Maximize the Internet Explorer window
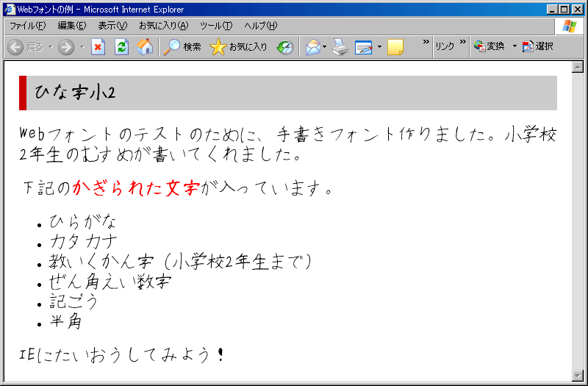The width and height of the screenshot is (588, 386). coord(564,10)
